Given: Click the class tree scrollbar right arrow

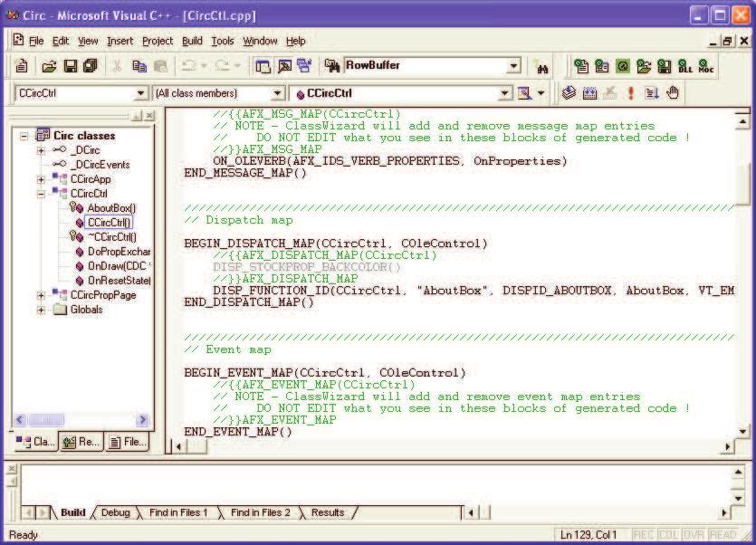Looking at the screenshot, I should pyautogui.click(x=143, y=420).
